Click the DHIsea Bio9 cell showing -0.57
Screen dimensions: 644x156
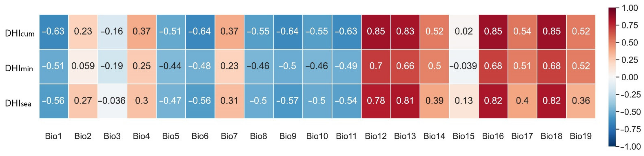coord(287,101)
